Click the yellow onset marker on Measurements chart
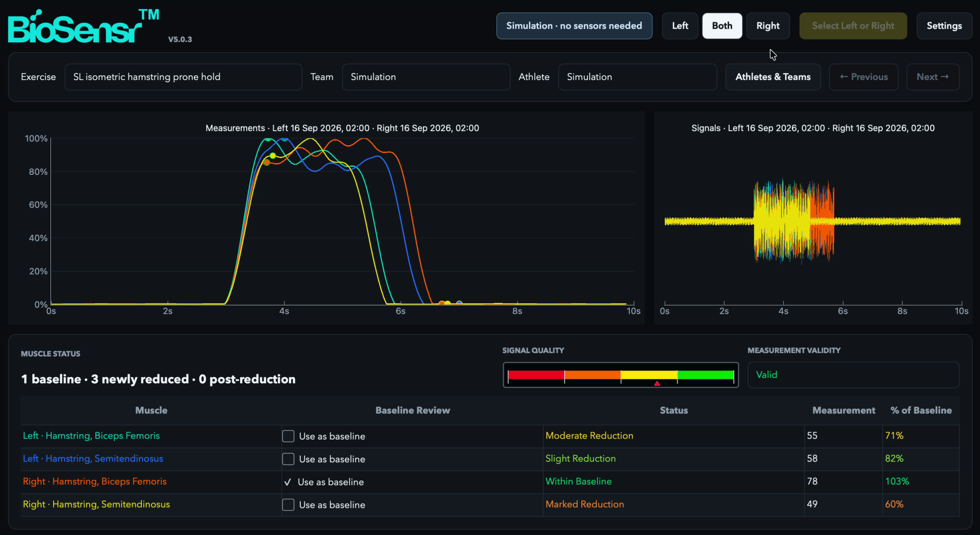This screenshot has width=980, height=535. pyautogui.click(x=273, y=156)
